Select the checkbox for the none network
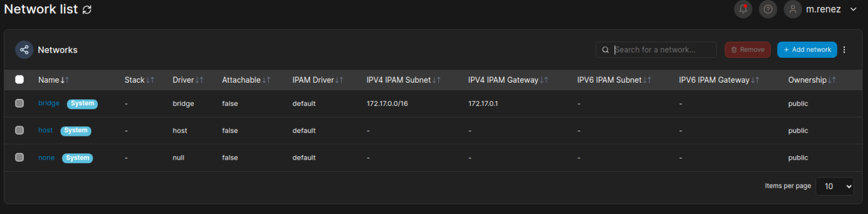This screenshot has width=868, height=214. point(20,157)
